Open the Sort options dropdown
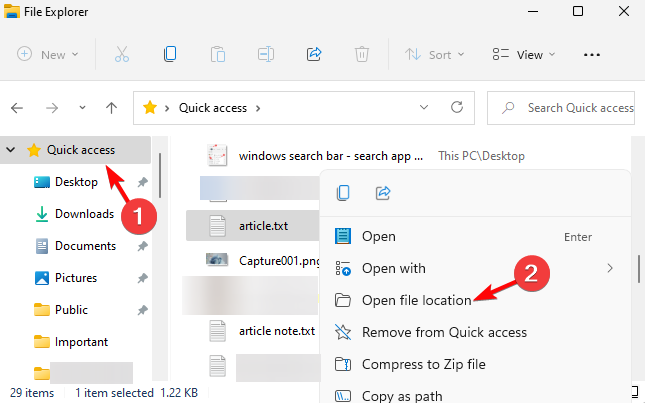 (x=434, y=54)
